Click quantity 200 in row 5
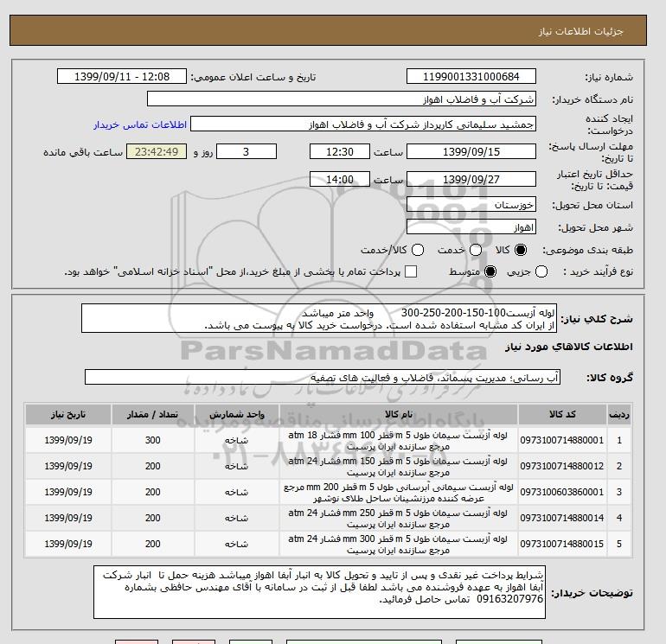This screenshot has height=644, width=666. click(x=153, y=544)
